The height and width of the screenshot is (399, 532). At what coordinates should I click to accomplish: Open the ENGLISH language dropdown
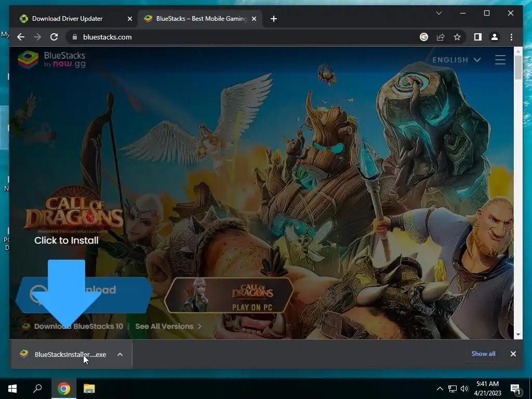pos(456,60)
